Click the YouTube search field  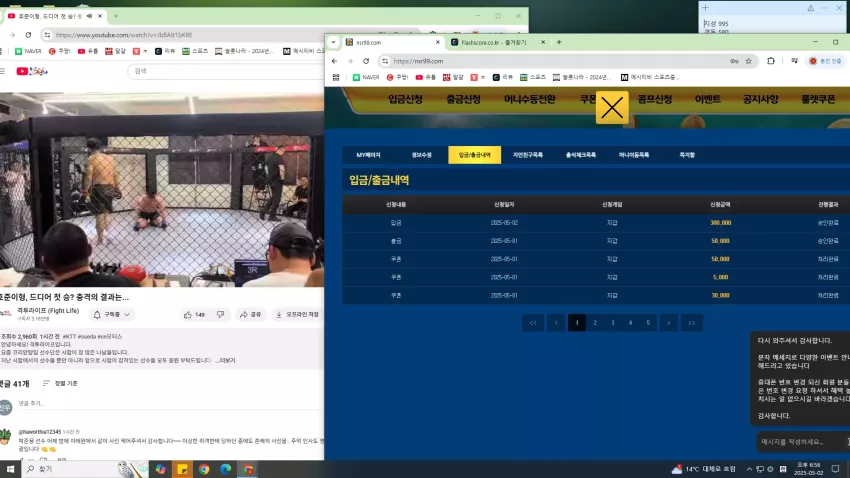coord(225,71)
